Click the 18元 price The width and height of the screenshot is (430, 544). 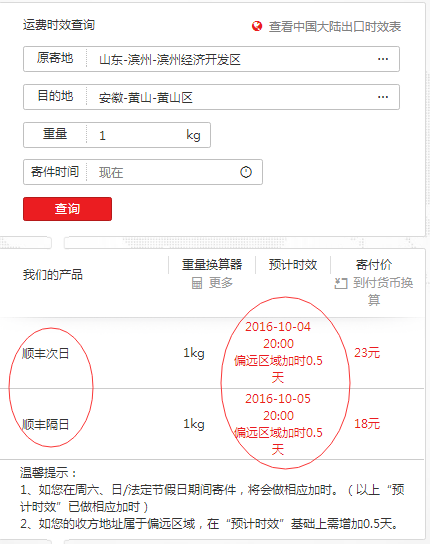[367, 424]
